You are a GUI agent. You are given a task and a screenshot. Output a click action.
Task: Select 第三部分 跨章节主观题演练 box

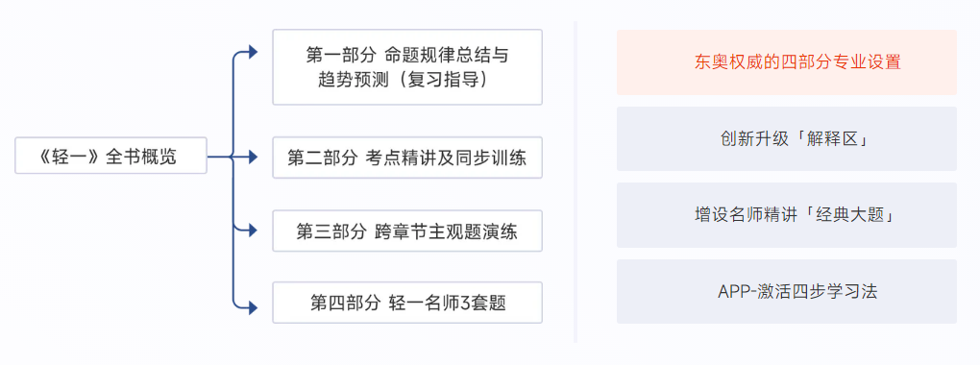pos(407,231)
